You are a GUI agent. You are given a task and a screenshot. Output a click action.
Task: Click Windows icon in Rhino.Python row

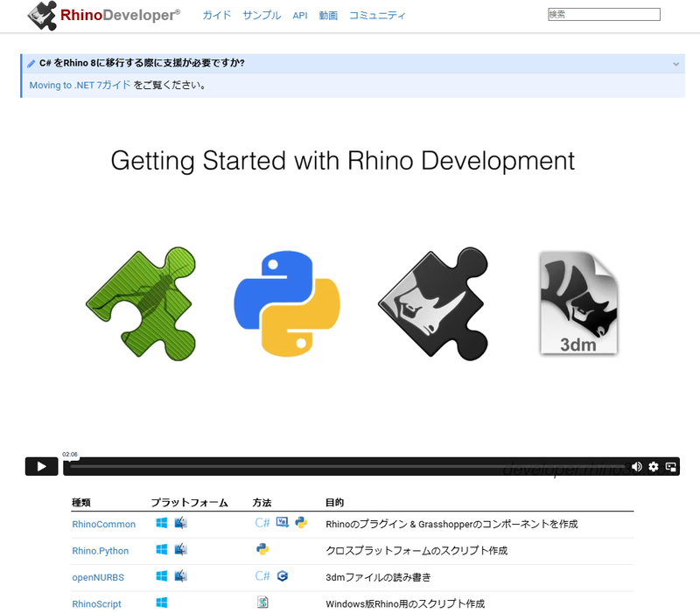pyautogui.click(x=162, y=549)
